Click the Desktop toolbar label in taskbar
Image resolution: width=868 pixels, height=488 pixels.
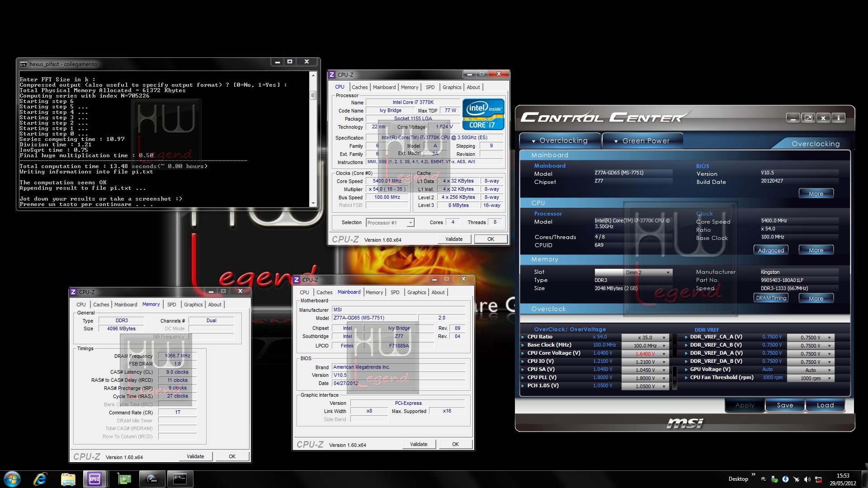pyautogui.click(x=738, y=479)
